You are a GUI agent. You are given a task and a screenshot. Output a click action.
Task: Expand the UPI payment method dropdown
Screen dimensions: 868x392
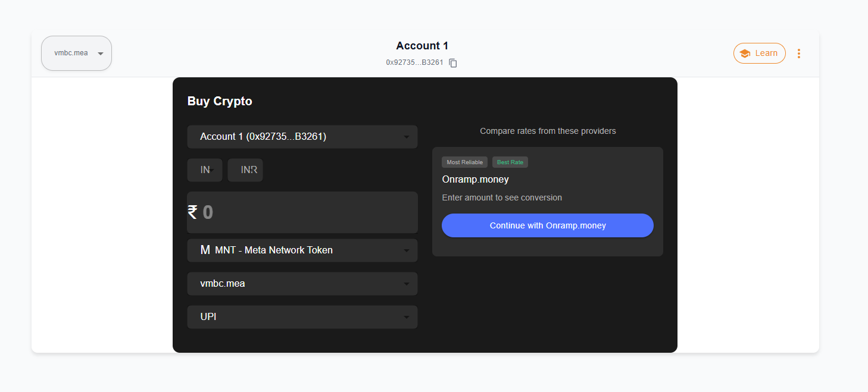point(302,317)
